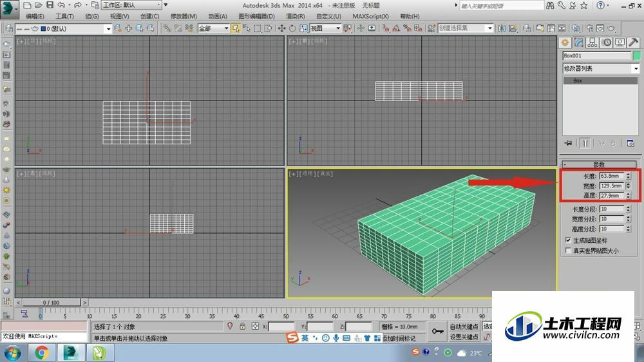The height and width of the screenshot is (362, 644).
Task: Open the Material Editor icon
Action: [x=576, y=28]
